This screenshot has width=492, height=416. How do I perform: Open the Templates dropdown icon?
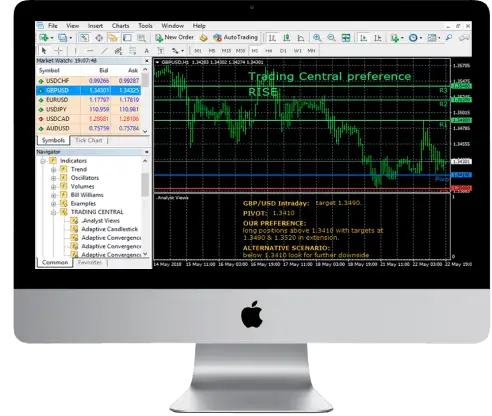433,38
